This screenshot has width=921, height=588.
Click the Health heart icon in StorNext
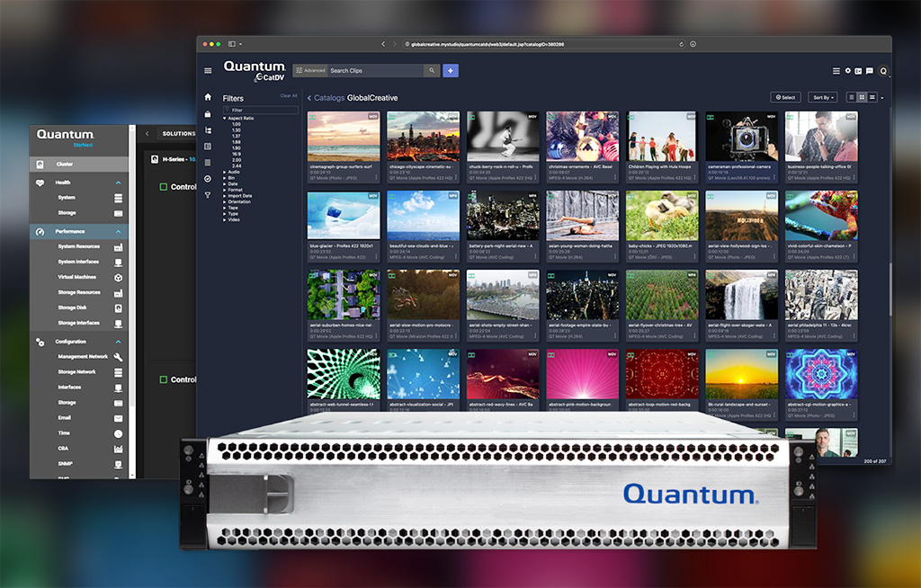[40, 183]
